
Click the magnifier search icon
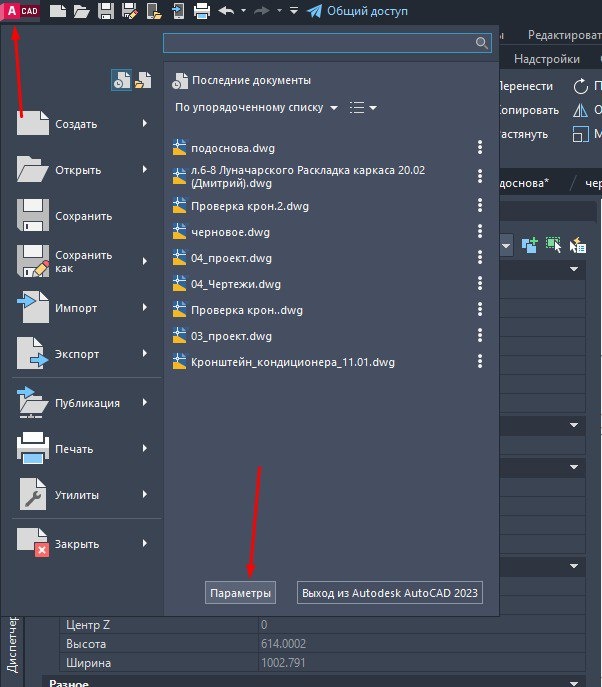(482, 43)
